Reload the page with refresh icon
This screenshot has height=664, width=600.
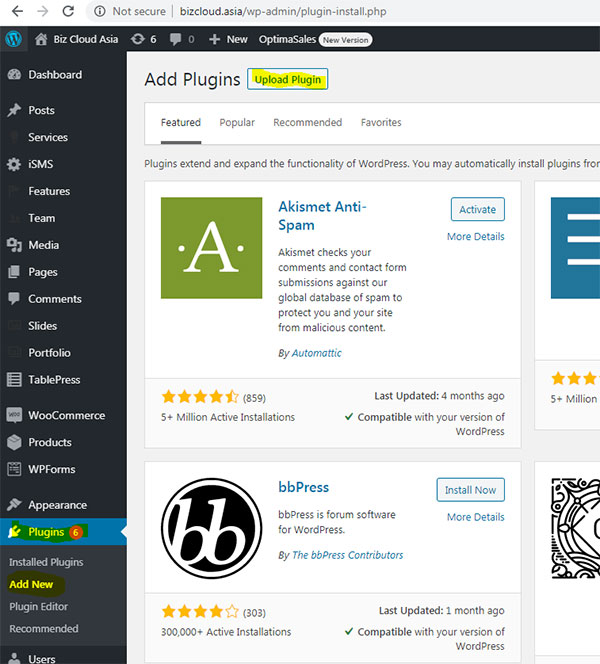(68, 11)
